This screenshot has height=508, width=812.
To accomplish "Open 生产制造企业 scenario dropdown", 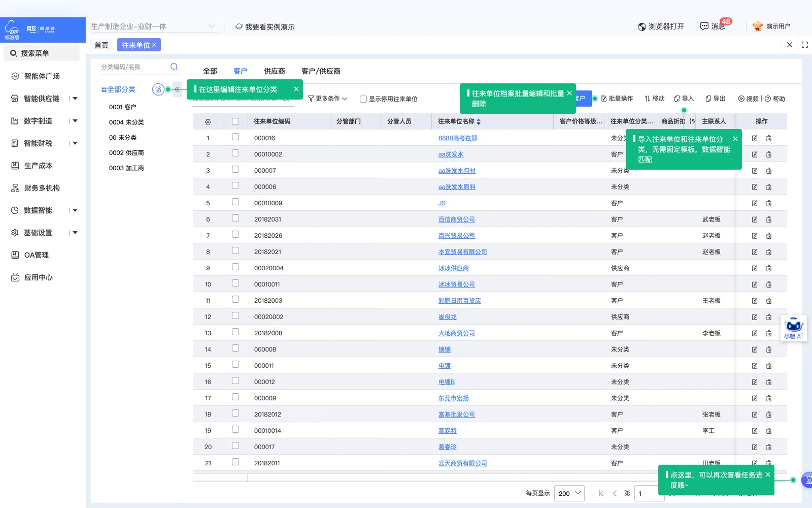I will (153, 26).
